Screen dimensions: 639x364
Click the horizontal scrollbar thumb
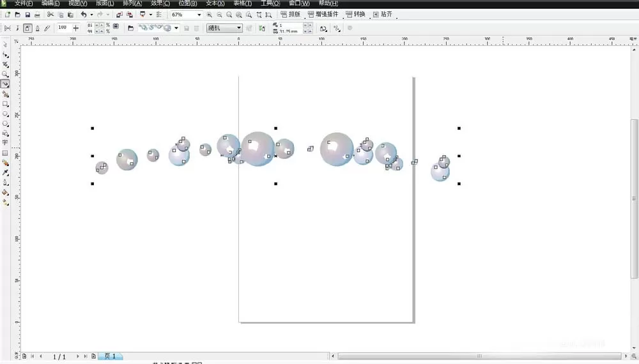[x=479, y=356]
